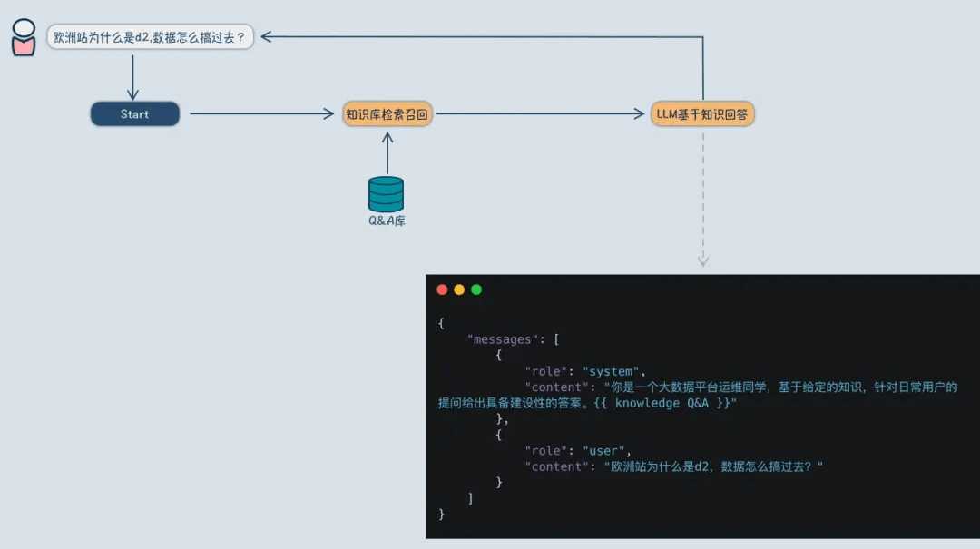This screenshot has height=549, width=980.
Task: Click the 欧洲站为什么是d2 question bubble
Action: [150, 37]
